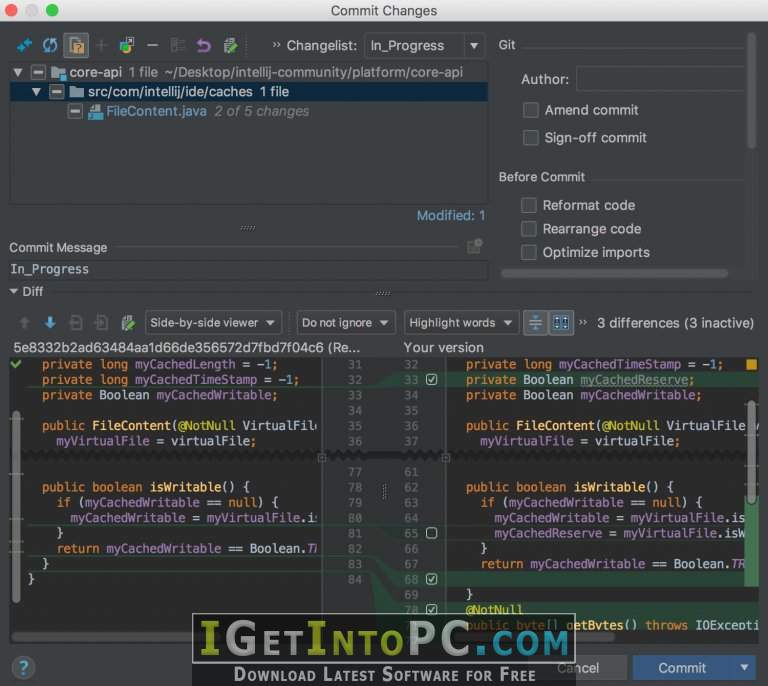Click the green checkmark in left diff gutter
Image resolution: width=768 pixels, height=686 pixels.
point(16,364)
